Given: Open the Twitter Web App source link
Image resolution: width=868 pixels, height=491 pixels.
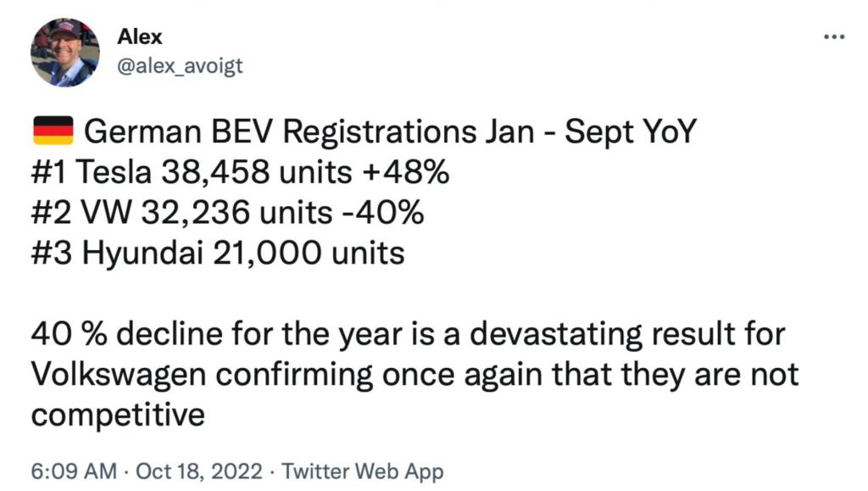Looking at the screenshot, I should pos(363,471).
